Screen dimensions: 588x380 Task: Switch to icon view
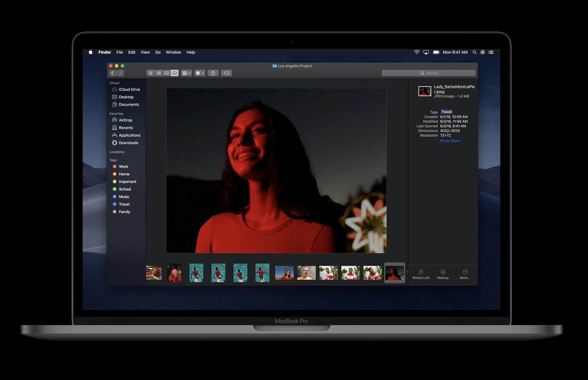pyautogui.click(x=150, y=73)
